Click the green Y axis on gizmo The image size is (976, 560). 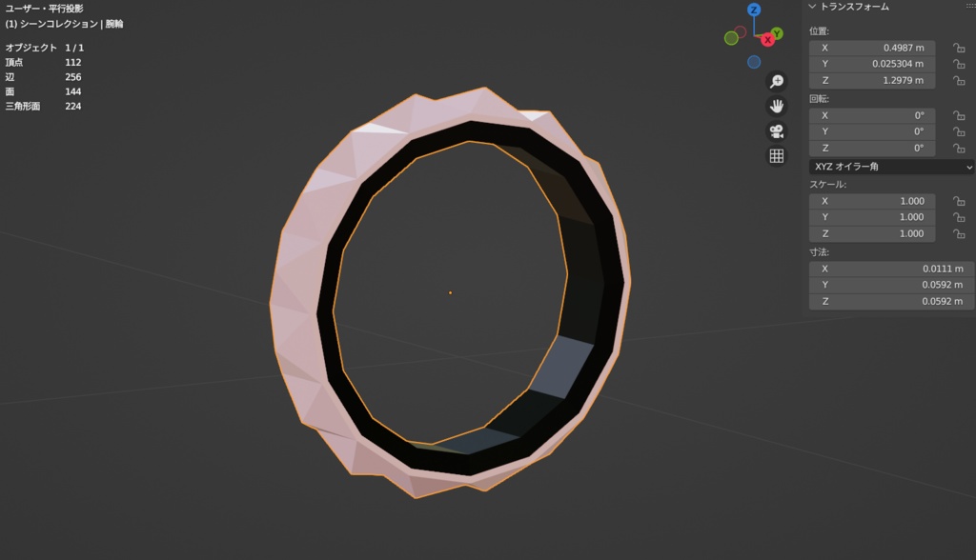[x=777, y=33]
